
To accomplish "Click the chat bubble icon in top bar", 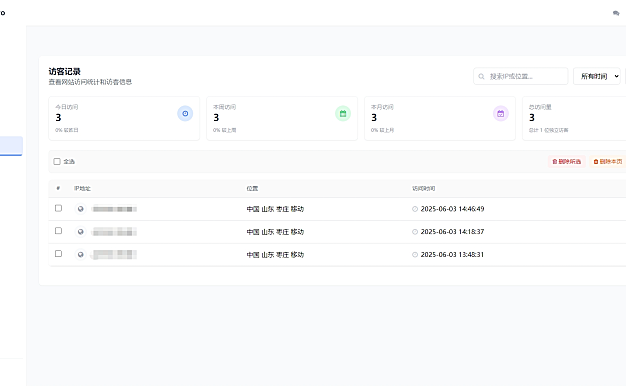I will [x=616, y=13].
